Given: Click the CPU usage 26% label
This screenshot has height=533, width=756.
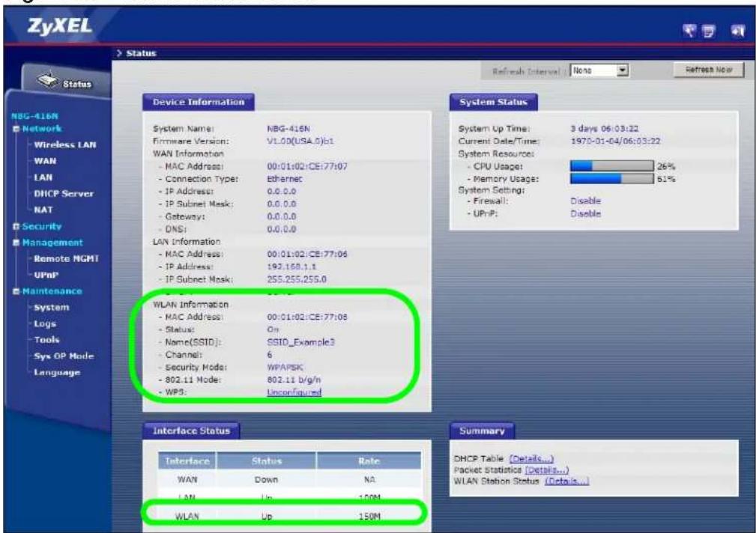Looking at the screenshot, I should click(666, 166).
